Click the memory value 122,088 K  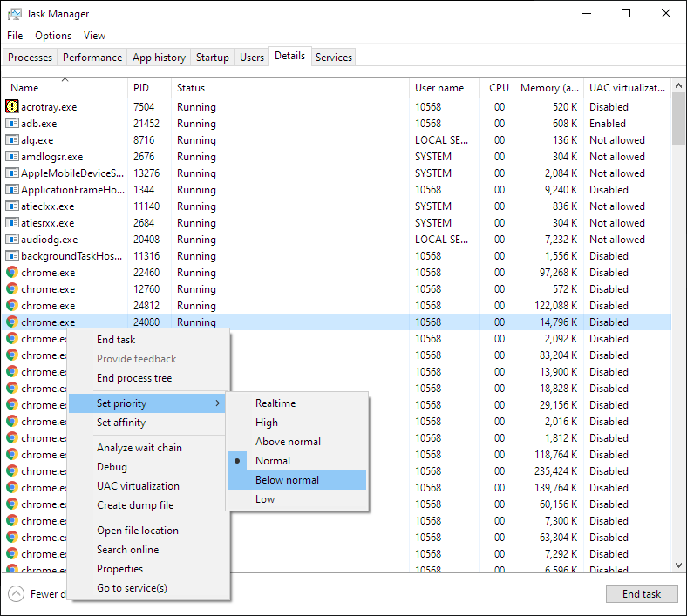[556, 306]
